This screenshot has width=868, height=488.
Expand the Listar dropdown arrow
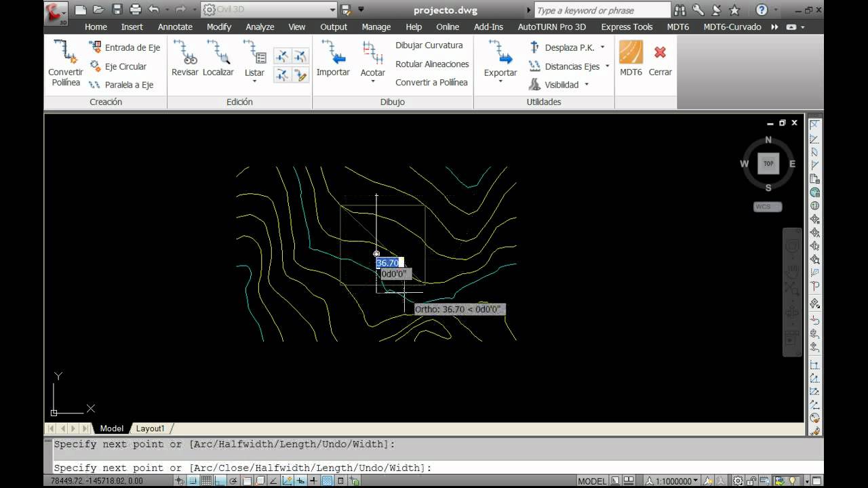[254, 81]
